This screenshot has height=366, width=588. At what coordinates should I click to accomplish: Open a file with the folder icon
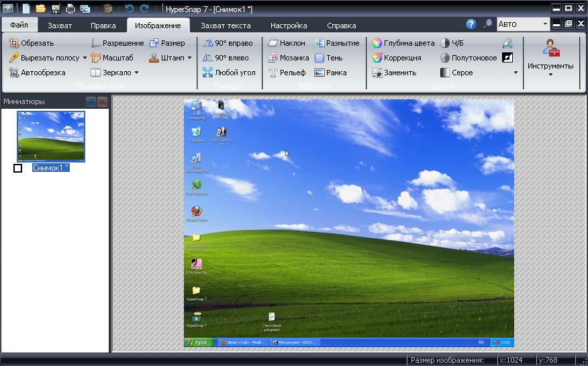pyautogui.click(x=40, y=8)
